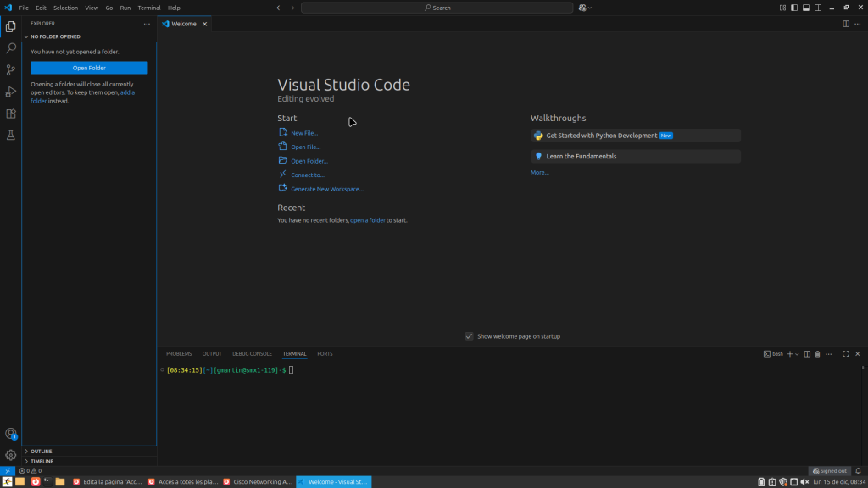Open the Accounts icon in activity bar
Image resolution: width=868 pixels, height=488 pixels.
(x=11, y=434)
